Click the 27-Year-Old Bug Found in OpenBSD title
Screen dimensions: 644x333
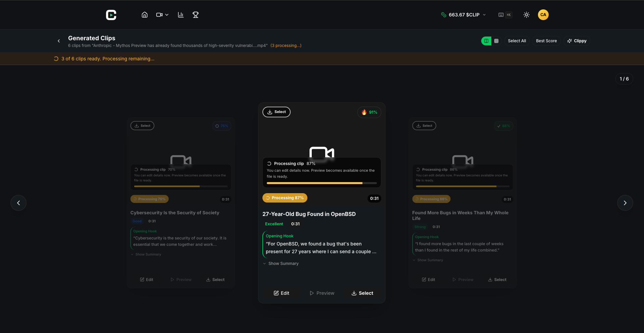309,214
